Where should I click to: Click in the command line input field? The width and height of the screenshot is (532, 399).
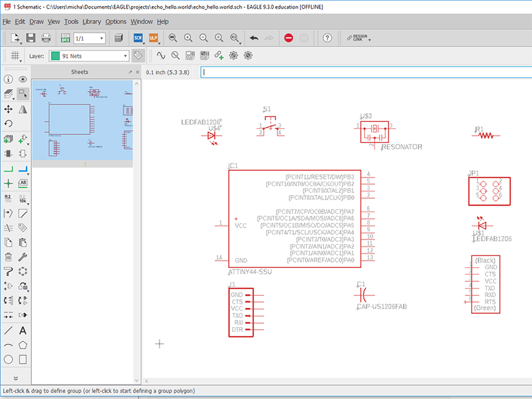pos(366,72)
